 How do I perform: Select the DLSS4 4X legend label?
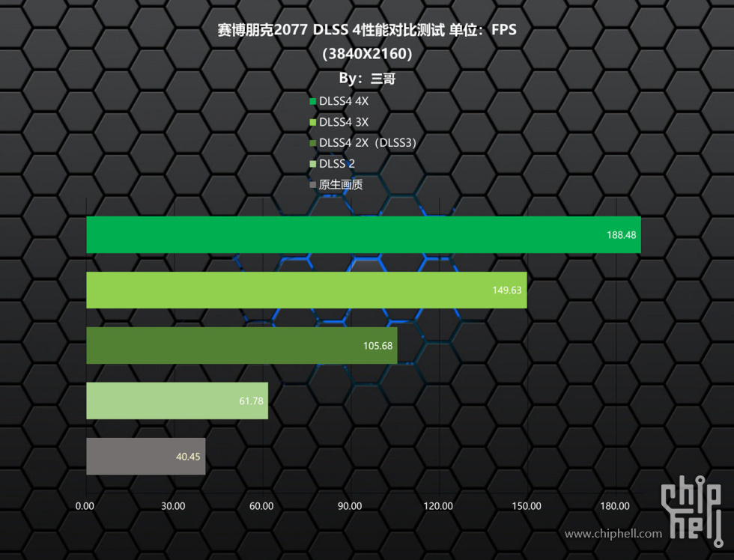[x=344, y=102]
